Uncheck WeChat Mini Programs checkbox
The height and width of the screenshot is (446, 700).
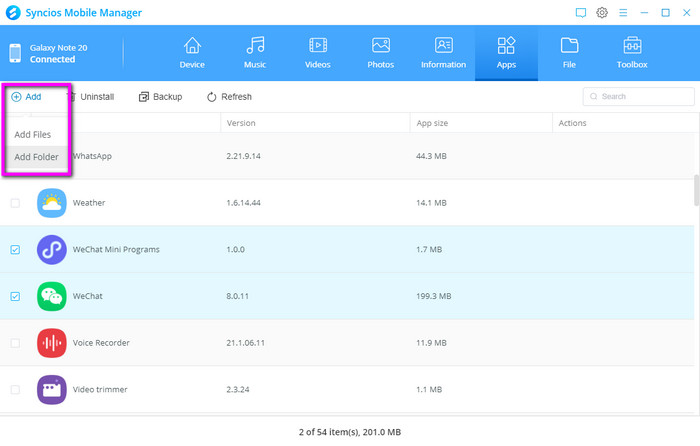15,250
